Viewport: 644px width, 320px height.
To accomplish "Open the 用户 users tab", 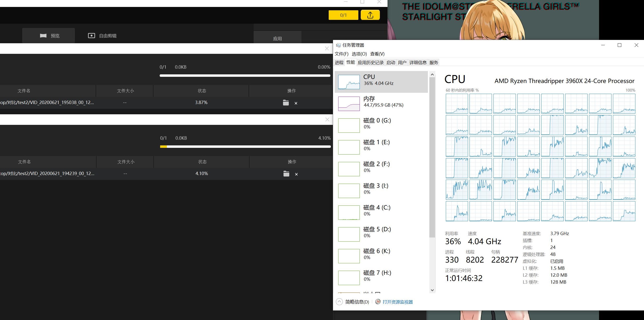I will 402,63.
